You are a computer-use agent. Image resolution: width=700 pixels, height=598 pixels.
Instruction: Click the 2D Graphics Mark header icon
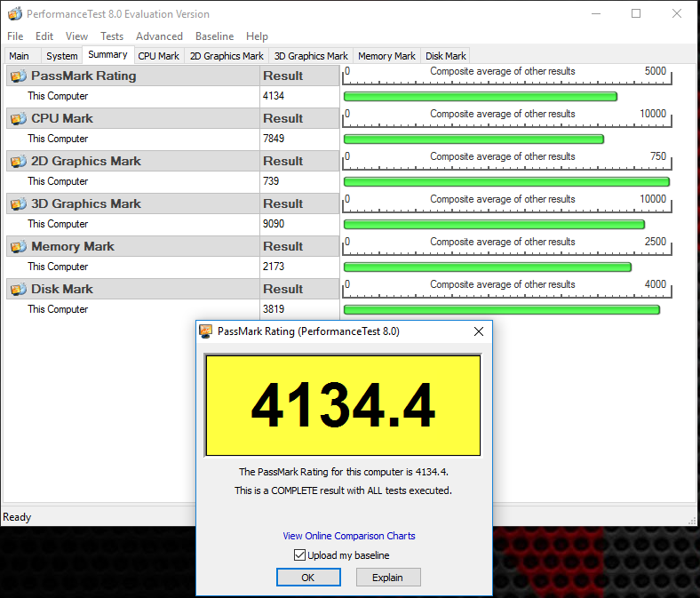pos(19,161)
